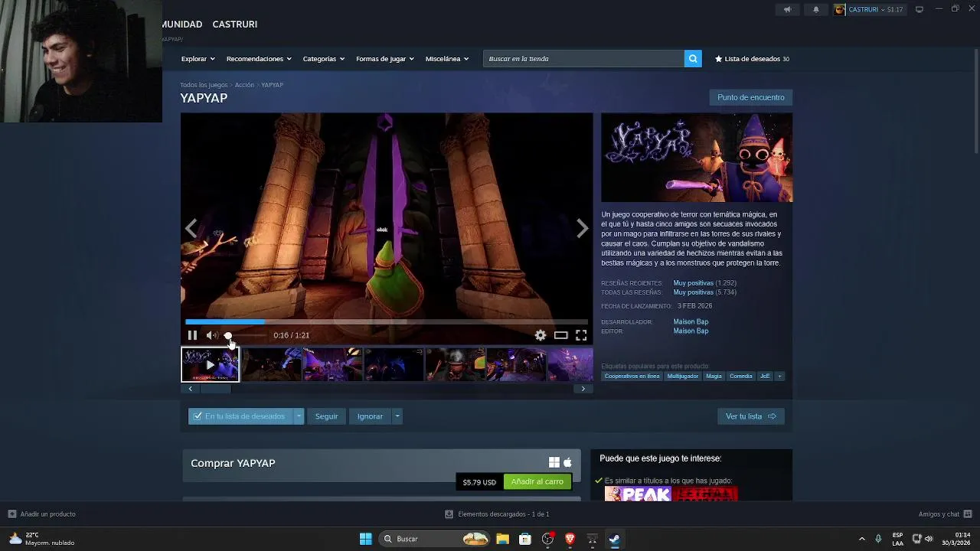Click the Buscar en la tienda field
Image resolution: width=980 pixels, height=551 pixels.
click(x=583, y=59)
